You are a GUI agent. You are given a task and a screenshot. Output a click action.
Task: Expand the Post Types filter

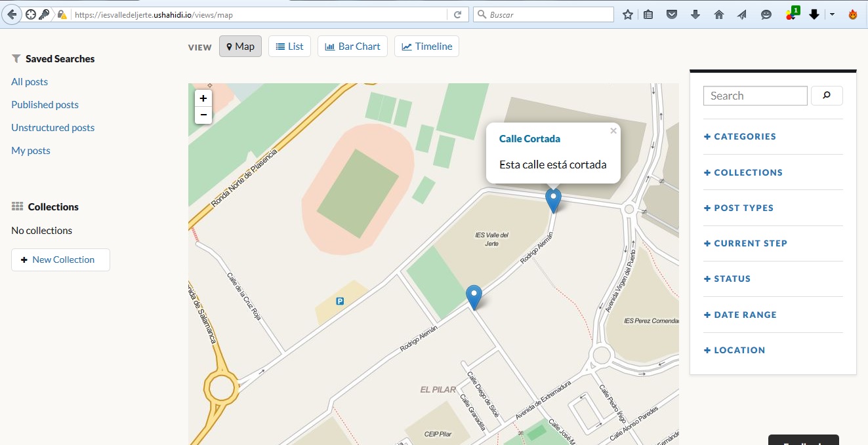point(738,208)
